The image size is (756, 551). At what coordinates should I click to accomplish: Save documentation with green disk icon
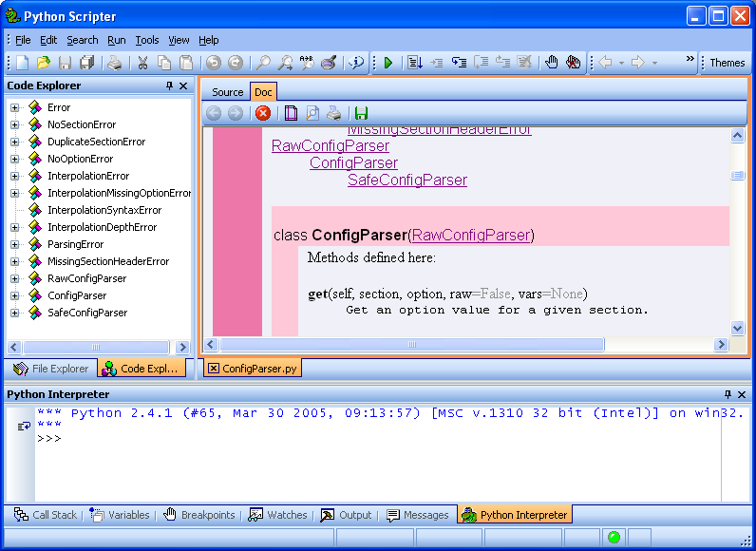pos(361,113)
